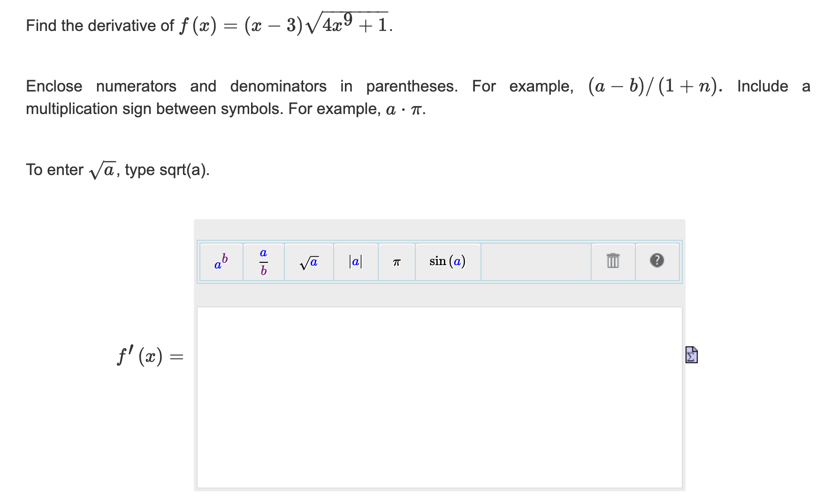Click the equation toolbar blank area
Screen dimensions: 839x504
pyautogui.click(x=535, y=262)
